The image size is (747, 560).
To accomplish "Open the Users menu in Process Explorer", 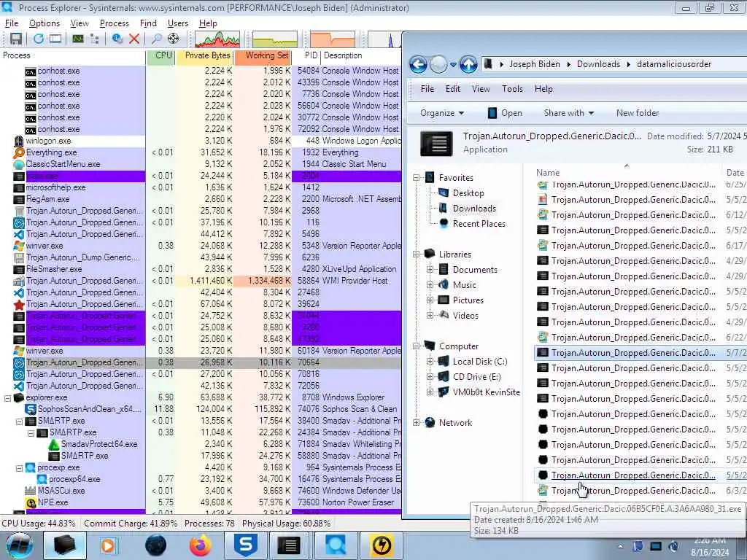I will click(x=178, y=23).
